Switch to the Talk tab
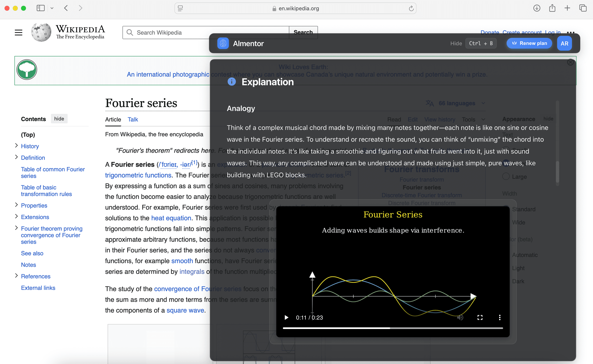 pos(133,119)
